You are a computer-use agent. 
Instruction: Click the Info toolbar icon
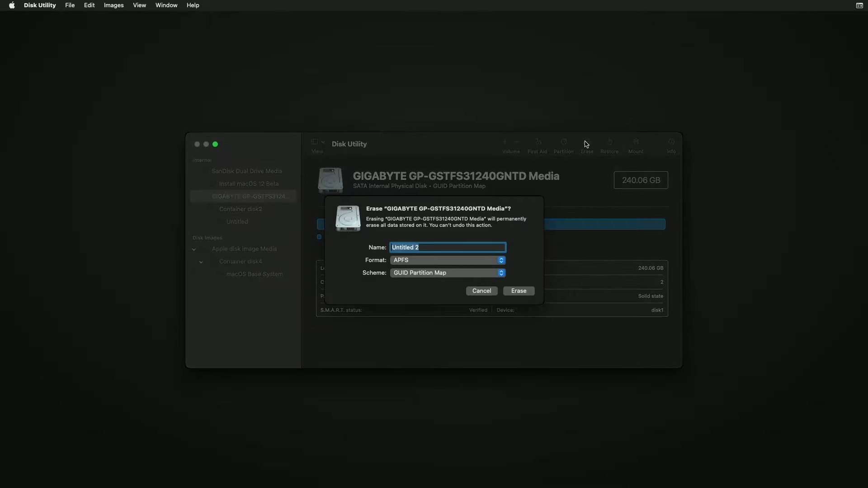pos(671,142)
